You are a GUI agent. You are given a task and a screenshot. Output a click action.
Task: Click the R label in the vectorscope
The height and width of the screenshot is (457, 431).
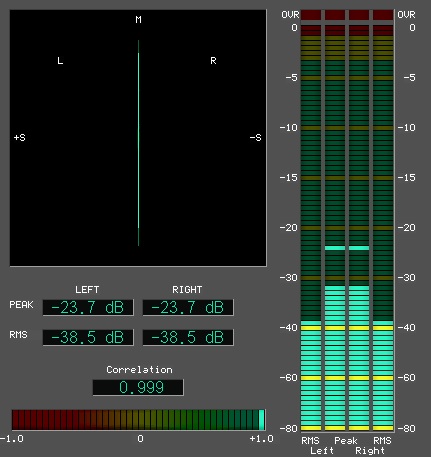213,61
